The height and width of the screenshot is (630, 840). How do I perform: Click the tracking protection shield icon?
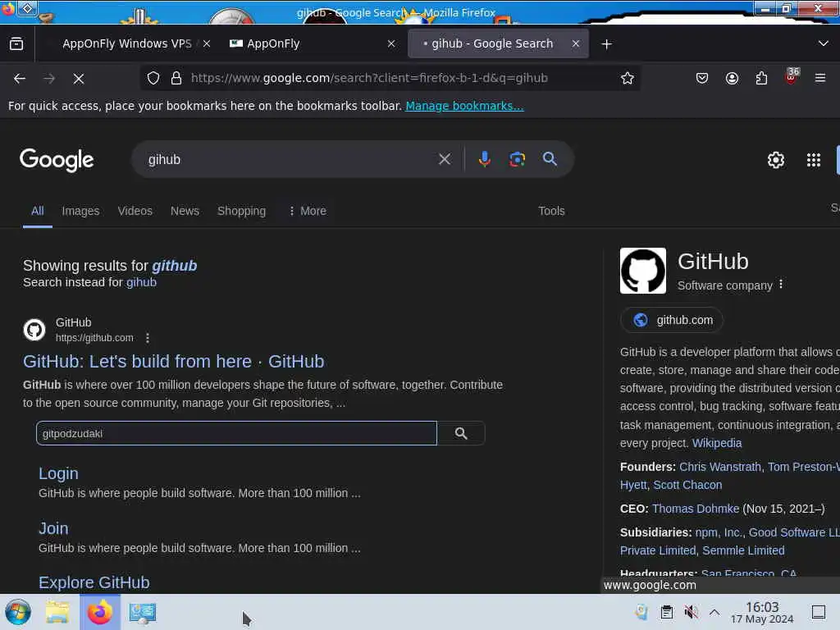(x=153, y=78)
